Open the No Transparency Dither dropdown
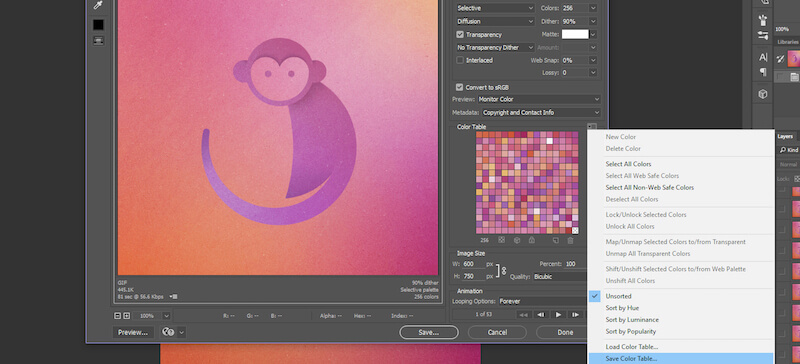The width and height of the screenshot is (800, 364). click(x=495, y=47)
